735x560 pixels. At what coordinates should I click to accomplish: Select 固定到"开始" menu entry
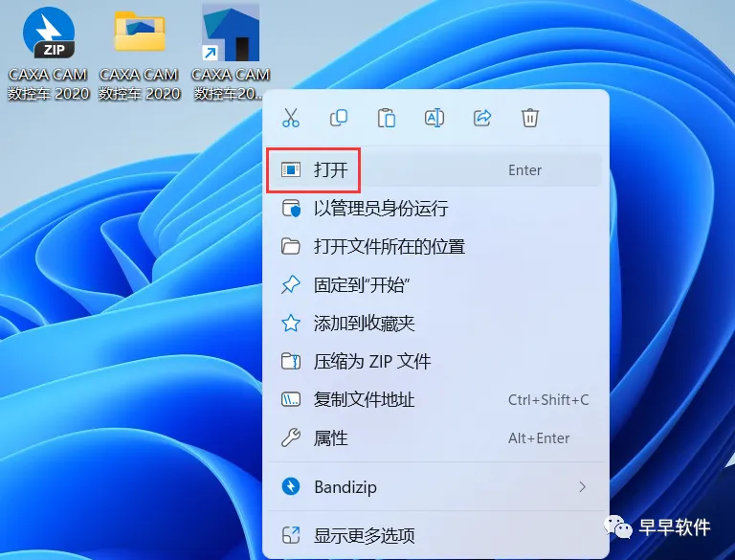coord(435,284)
